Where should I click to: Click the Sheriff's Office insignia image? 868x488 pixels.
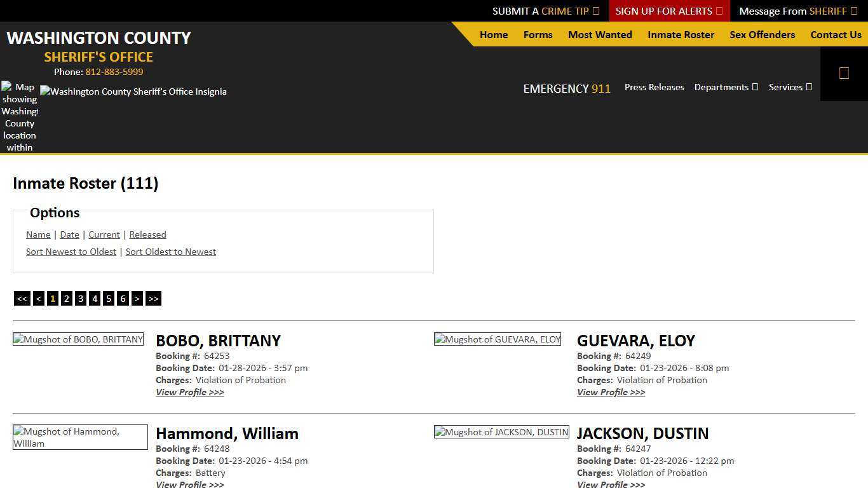pos(133,91)
